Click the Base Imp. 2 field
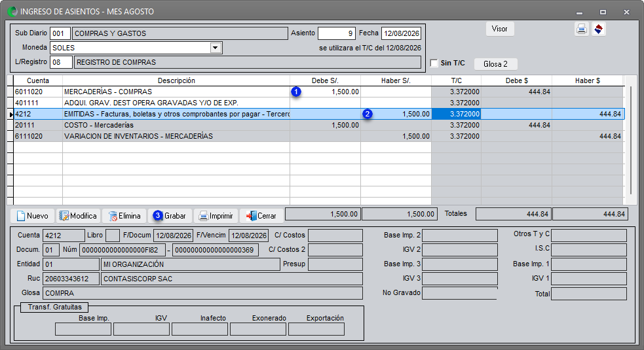The width and height of the screenshot is (644, 350). tap(460, 236)
